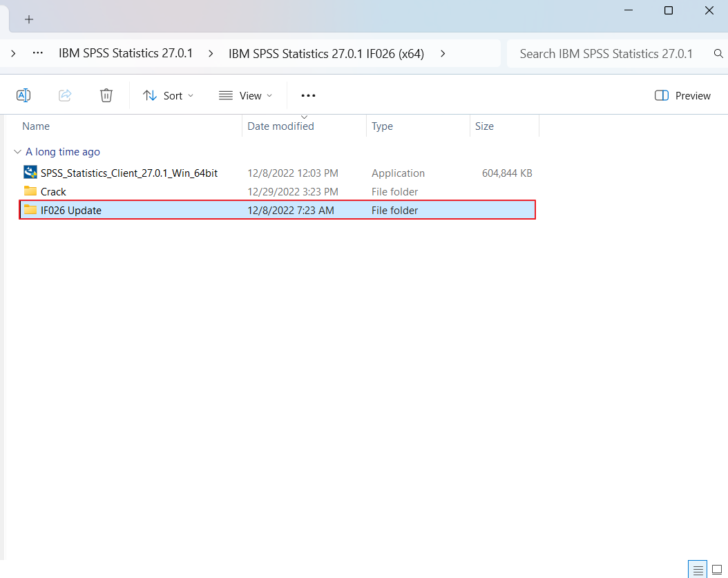
Task: Click the Delete trash can icon
Action: (106, 96)
